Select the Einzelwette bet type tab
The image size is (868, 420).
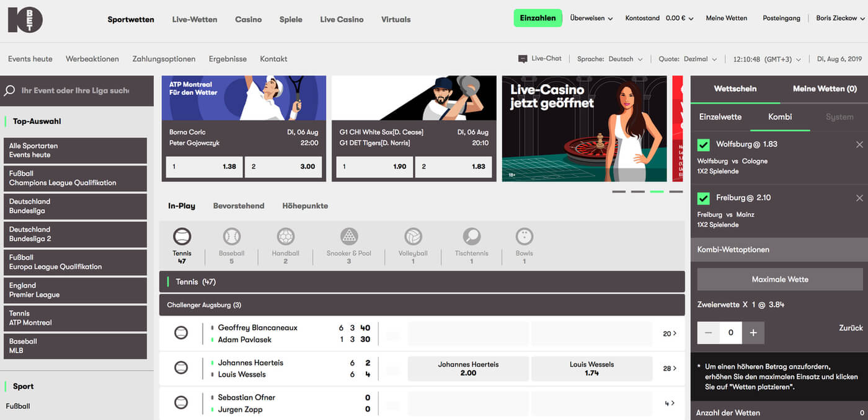pos(720,116)
